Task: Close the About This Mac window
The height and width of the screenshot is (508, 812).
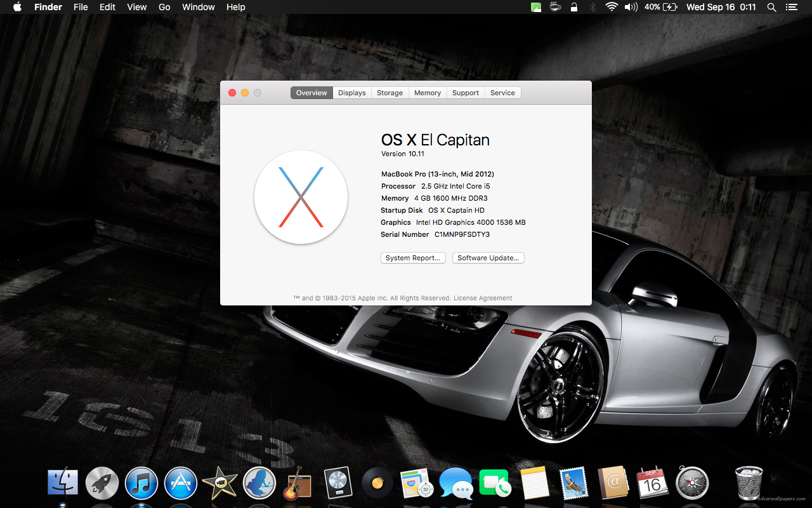Action: pyautogui.click(x=232, y=93)
